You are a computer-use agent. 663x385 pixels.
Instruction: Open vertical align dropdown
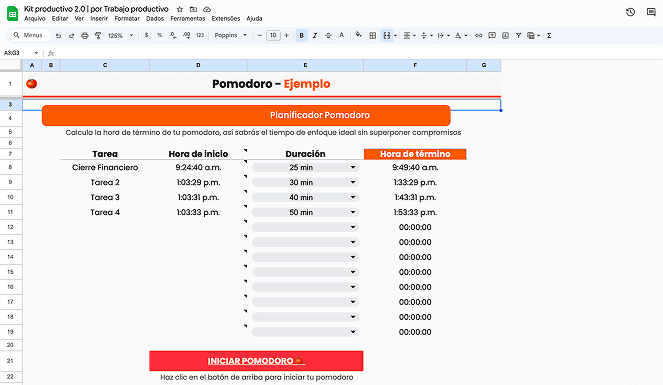(426, 35)
